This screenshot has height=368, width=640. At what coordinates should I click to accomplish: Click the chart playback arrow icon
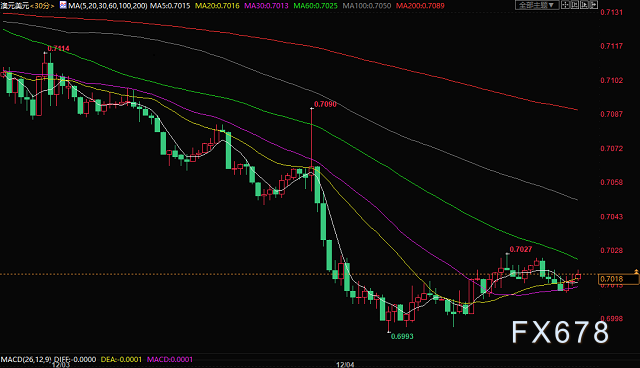[x=584, y=4]
